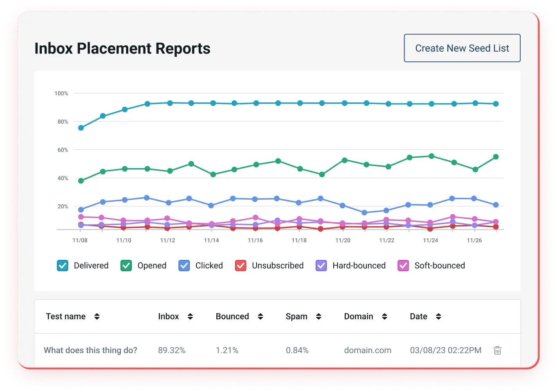Screen dimensions: 557x392
Task: Toggle the Clicked data series off
Action: point(184,265)
